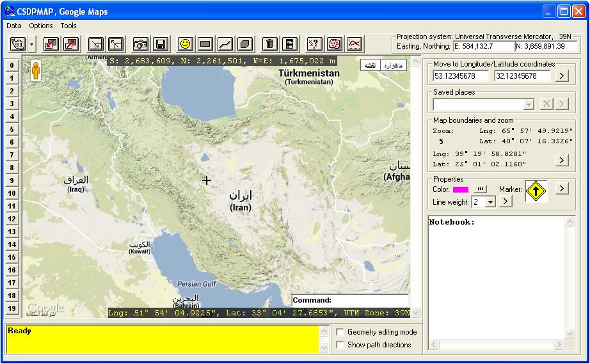Screen dimensions: 590x364
Task: Click the Iraq label on the map
Action: coord(76,184)
